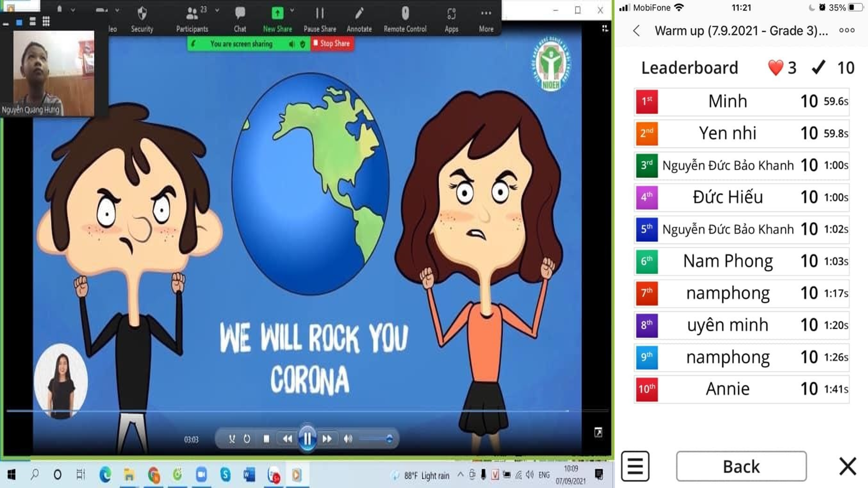Select 1st place row Minh
The height and width of the screenshot is (488, 868).
point(741,102)
